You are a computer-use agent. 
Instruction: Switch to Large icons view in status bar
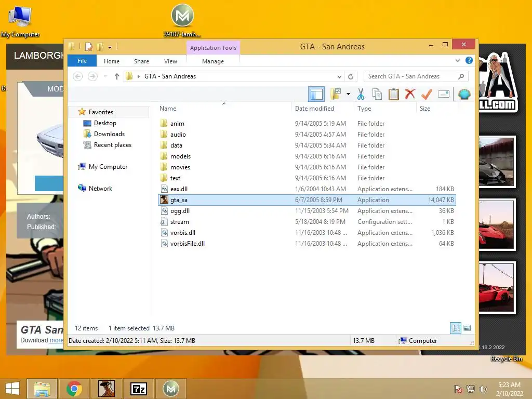(x=467, y=328)
